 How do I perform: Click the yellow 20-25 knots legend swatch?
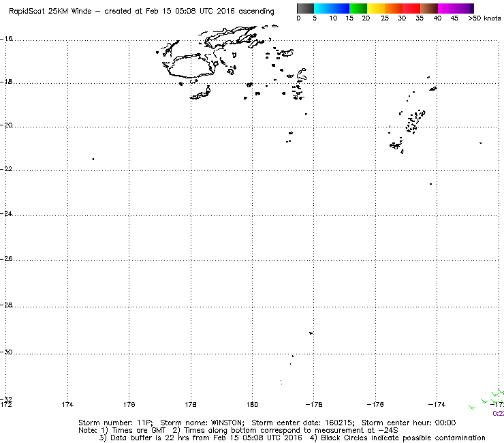click(x=376, y=8)
